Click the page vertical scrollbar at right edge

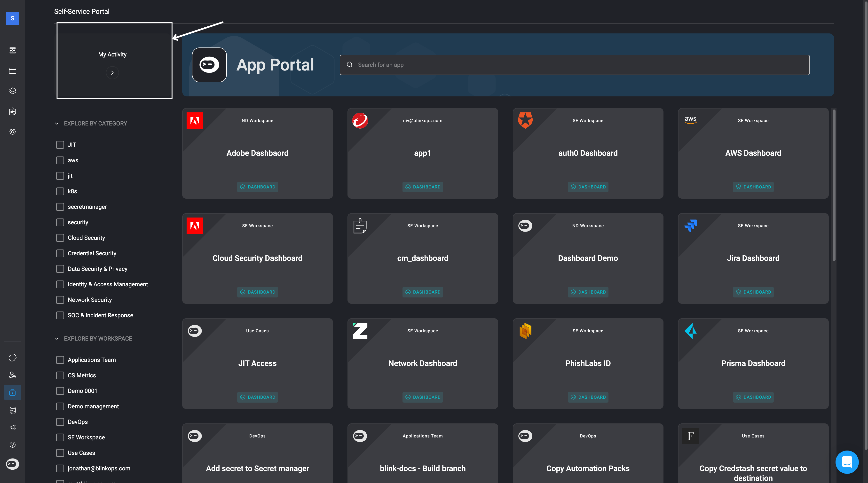[866, 226]
